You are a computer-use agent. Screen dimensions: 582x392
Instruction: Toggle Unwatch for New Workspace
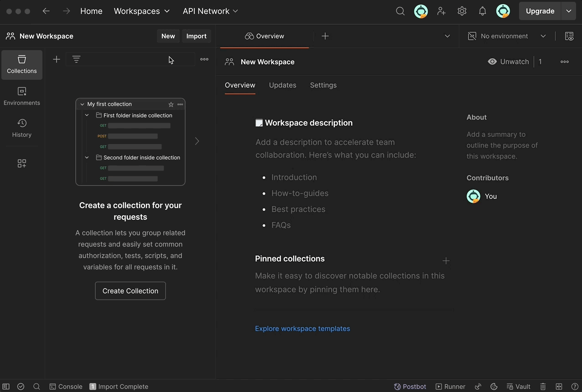pos(508,62)
